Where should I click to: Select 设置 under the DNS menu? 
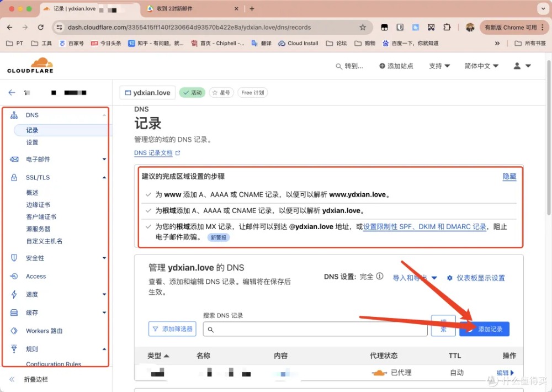click(32, 142)
